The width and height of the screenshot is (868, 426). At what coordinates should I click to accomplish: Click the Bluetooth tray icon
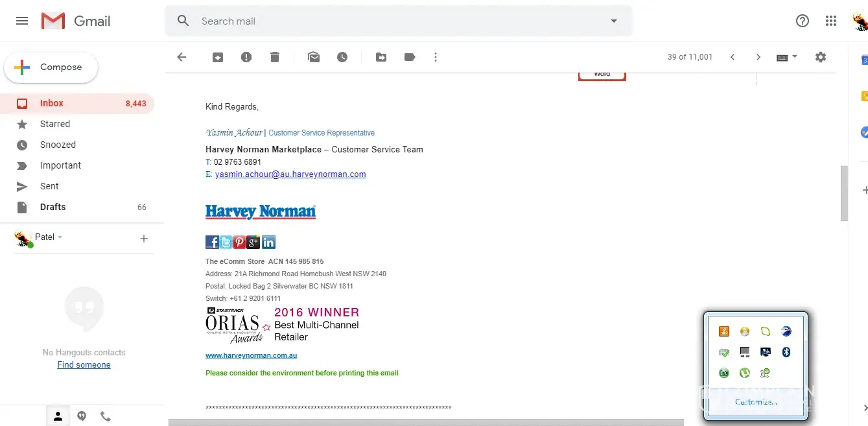tap(786, 352)
